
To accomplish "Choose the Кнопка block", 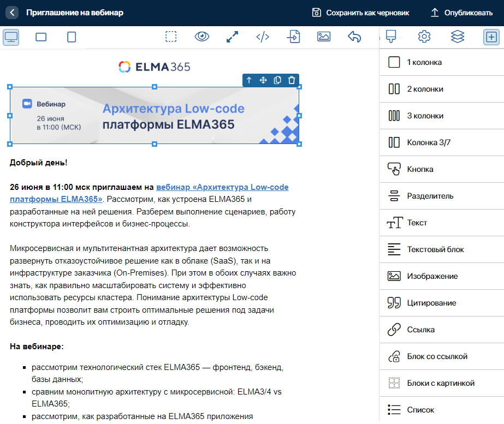I will 442,169.
